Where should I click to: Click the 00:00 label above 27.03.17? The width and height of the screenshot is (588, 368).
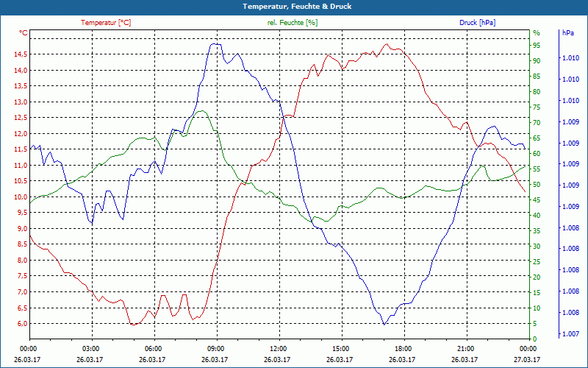528,349
